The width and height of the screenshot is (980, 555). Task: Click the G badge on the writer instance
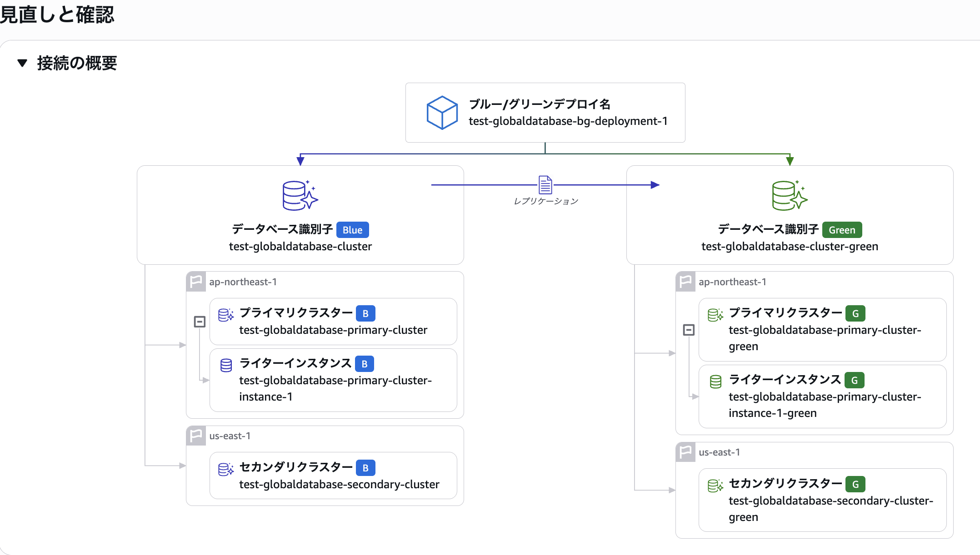(855, 380)
